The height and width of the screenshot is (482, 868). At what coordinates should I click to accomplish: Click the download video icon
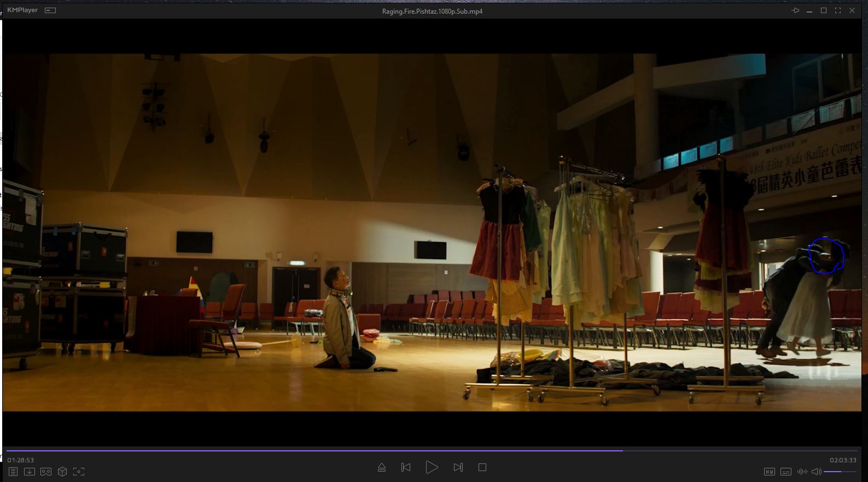[30, 471]
